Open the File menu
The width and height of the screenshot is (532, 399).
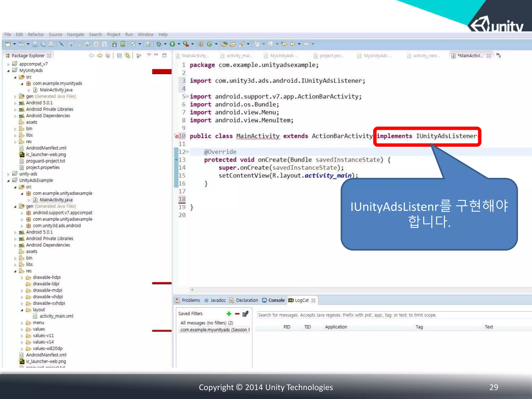tap(8, 34)
